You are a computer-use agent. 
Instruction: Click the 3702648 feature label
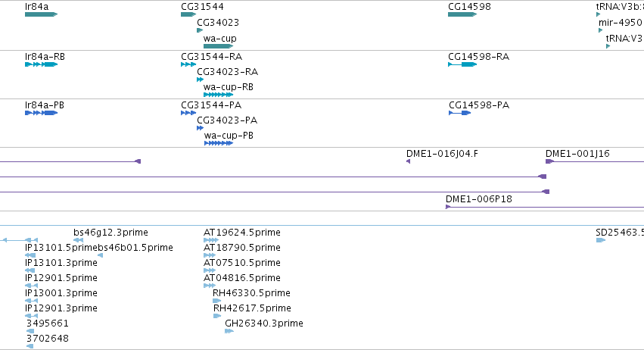click(47, 339)
